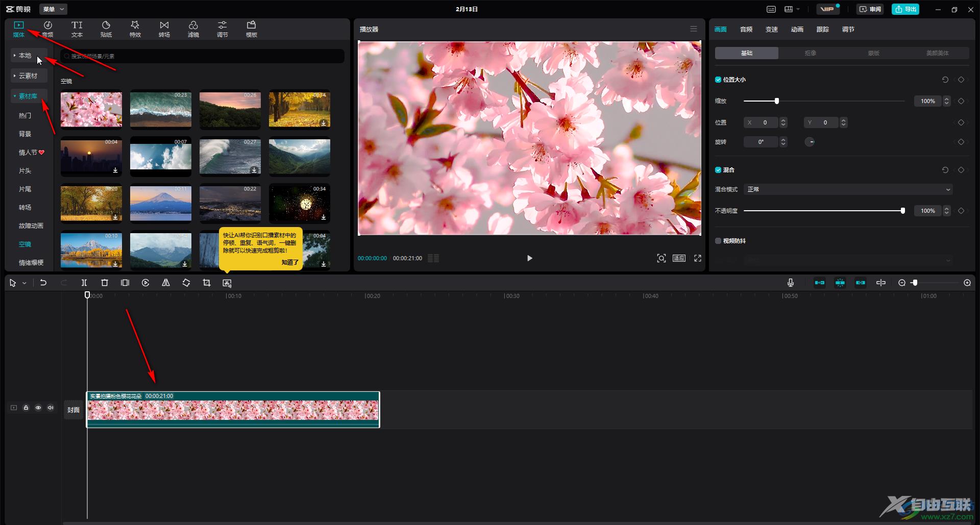Click the 审阅 review button
Image resolution: width=980 pixels, height=525 pixels.
870,9
